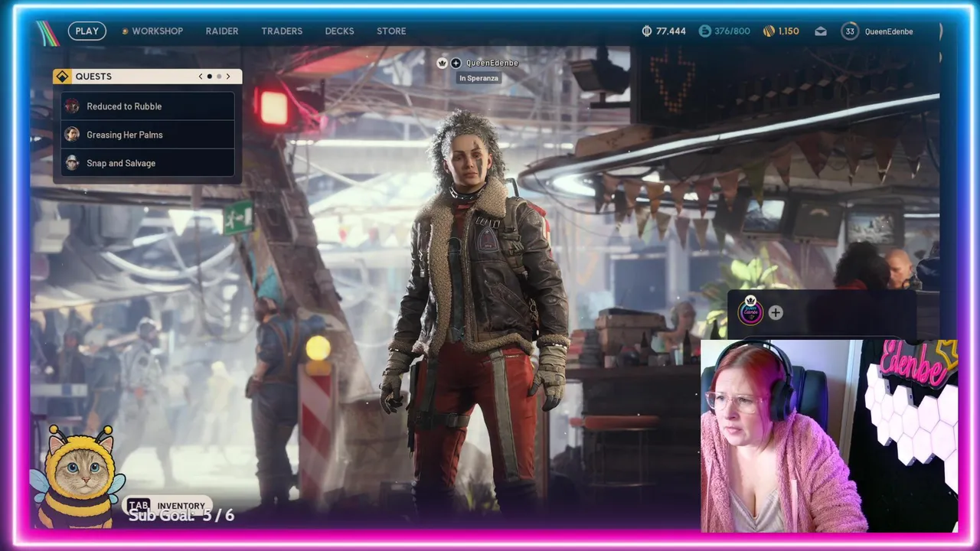Open the STORE tab
The image size is (980, 551).
click(x=391, y=31)
